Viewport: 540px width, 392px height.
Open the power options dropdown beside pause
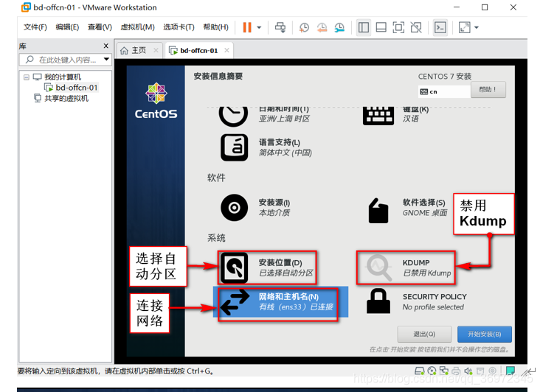pos(260,27)
